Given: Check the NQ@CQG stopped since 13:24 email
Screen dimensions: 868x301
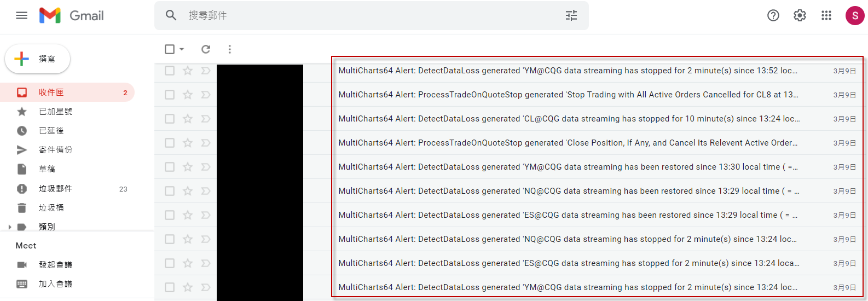Looking at the screenshot, I should (x=170, y=239).
